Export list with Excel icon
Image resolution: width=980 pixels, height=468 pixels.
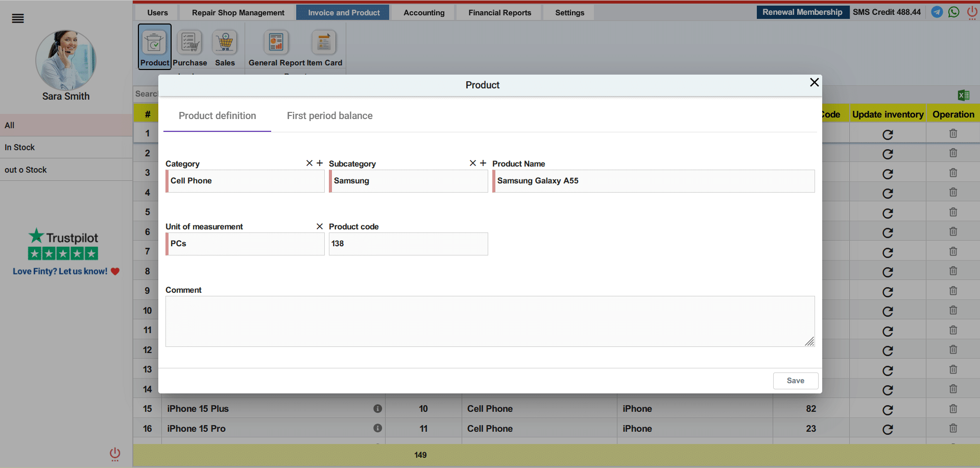964,95
